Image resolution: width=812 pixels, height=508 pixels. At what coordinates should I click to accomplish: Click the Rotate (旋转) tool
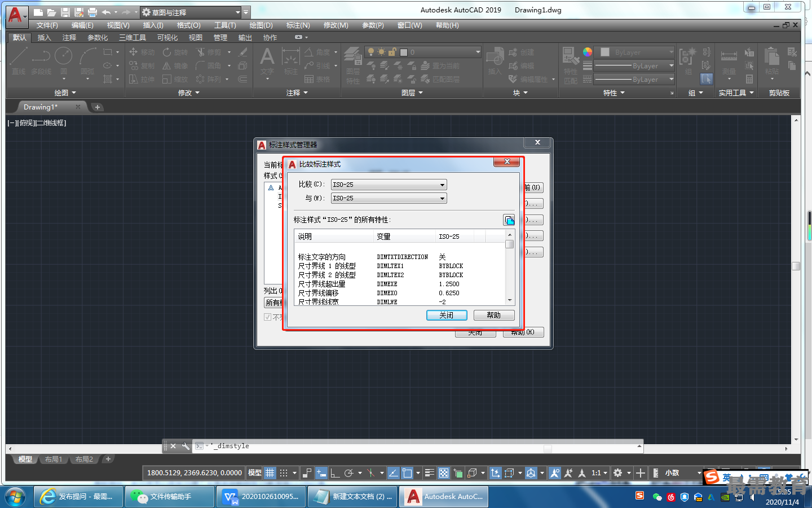point(175,52)
